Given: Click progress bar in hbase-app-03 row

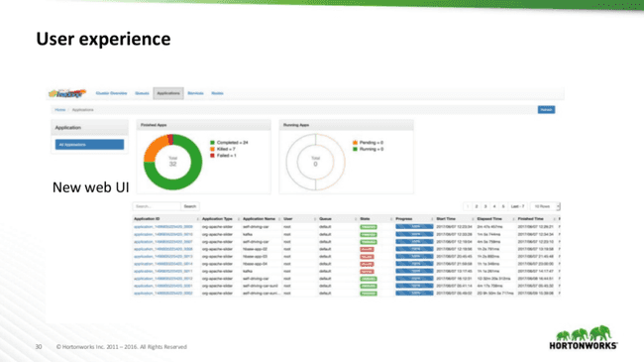Looking at the screenshot, I should click(x=414, y=256).
